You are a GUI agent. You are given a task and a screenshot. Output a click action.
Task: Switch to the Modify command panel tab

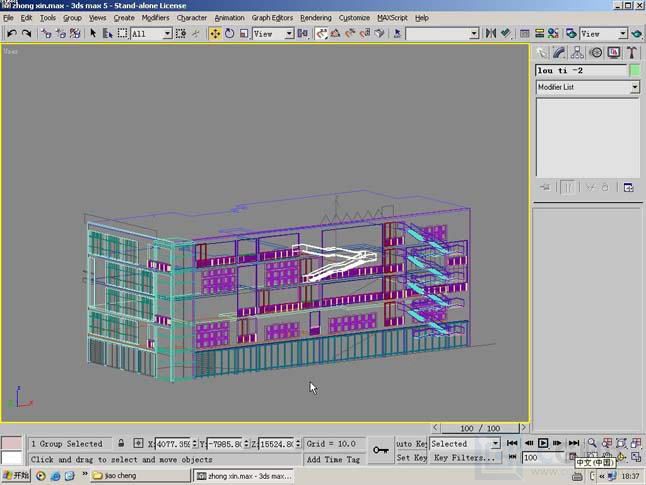tap(559, 53)
